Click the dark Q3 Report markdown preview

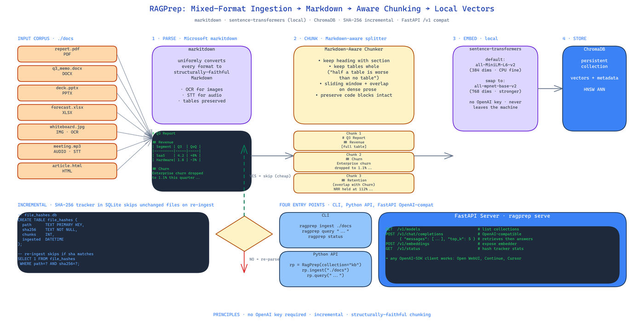tap(201, 161)
